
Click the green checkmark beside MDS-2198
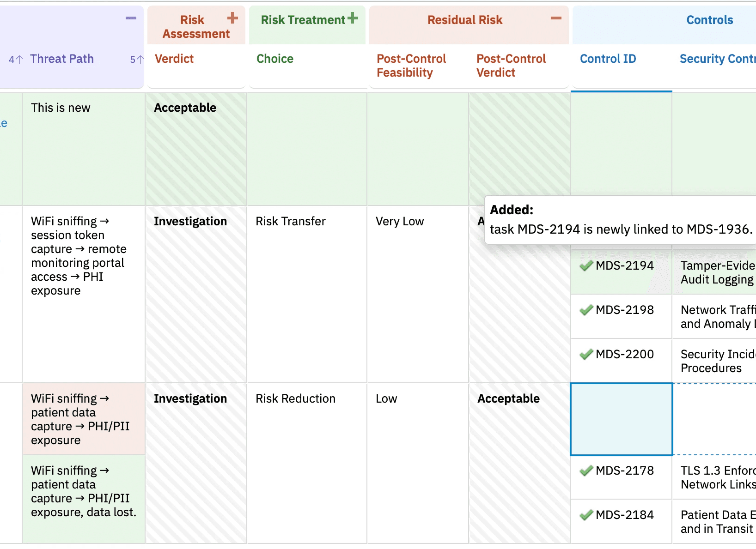(586, 310)
